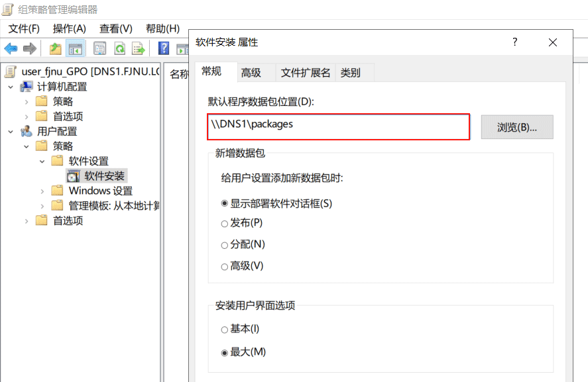Choose 最大(M) install UI option

tap(224, 353)
